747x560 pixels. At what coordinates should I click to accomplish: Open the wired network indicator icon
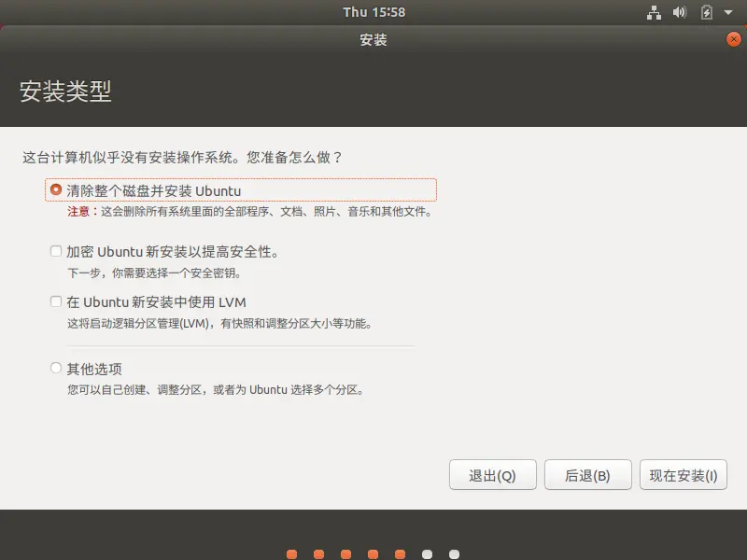coord(655,12)
